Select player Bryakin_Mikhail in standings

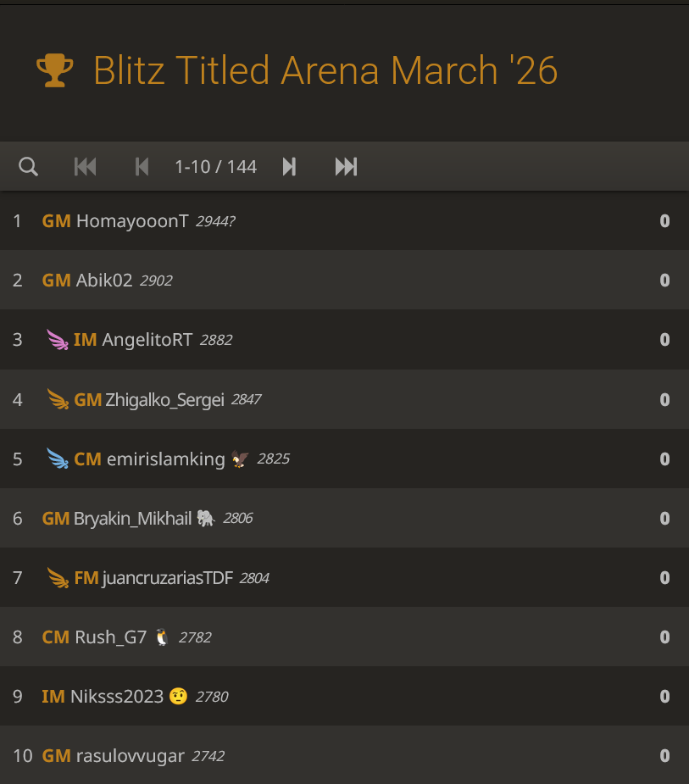(x=133, y=519)
